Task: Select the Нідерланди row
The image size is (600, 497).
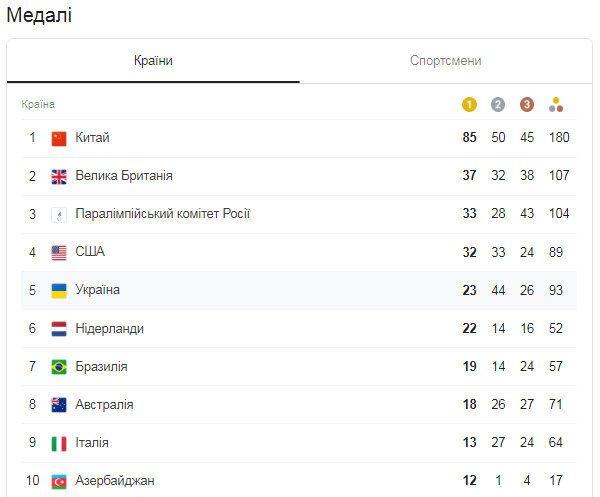Action: coord(109,329)
